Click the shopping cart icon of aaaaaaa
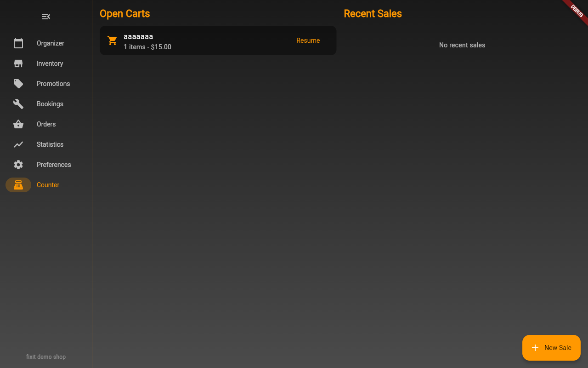This screenshot has width=588, height=368. tap(113, 40)
